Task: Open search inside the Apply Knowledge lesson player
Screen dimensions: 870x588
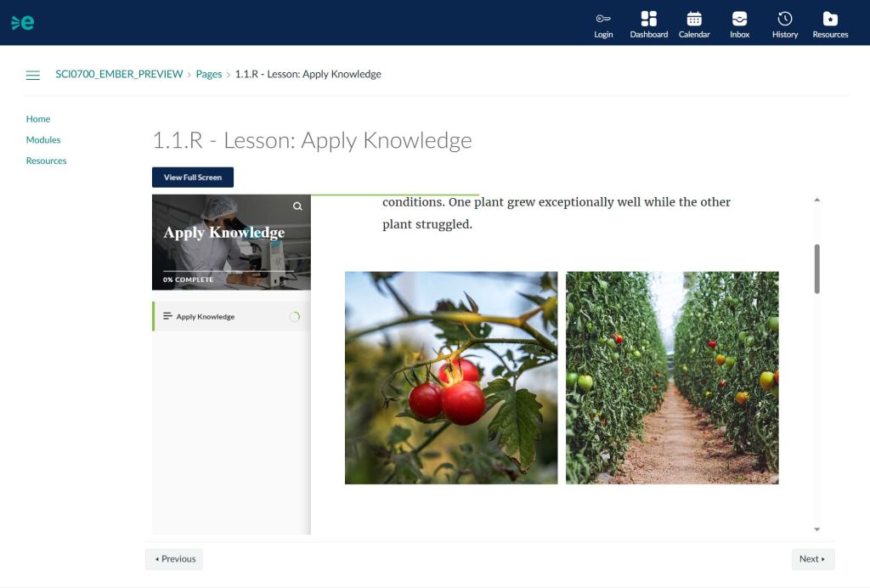Action: (297, 206)
